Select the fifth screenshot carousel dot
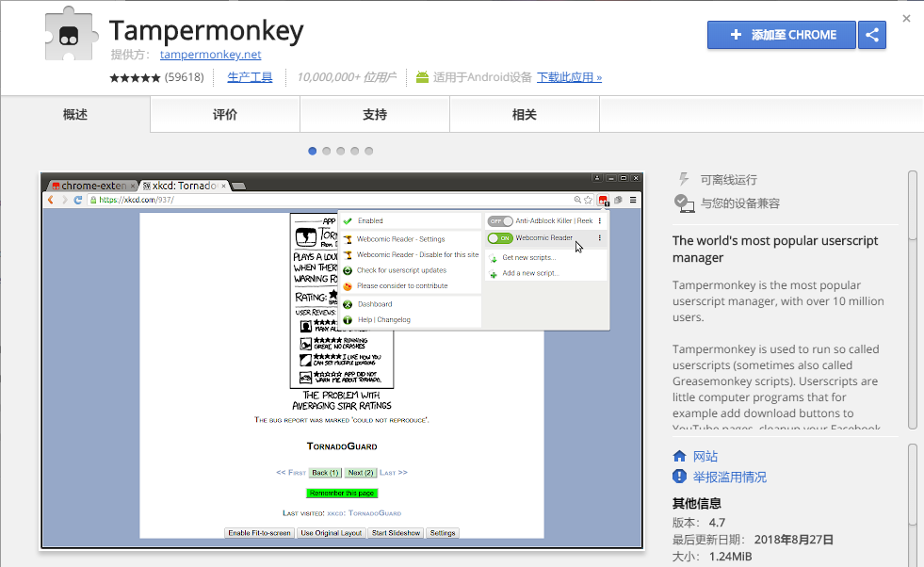The height and width of the screenshot is (567, 924). pos(369,151)
